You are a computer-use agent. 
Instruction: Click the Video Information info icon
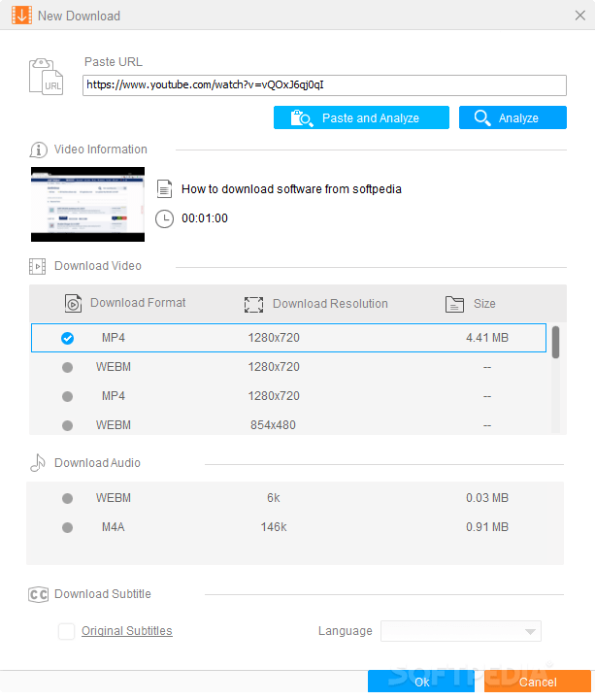39,150
